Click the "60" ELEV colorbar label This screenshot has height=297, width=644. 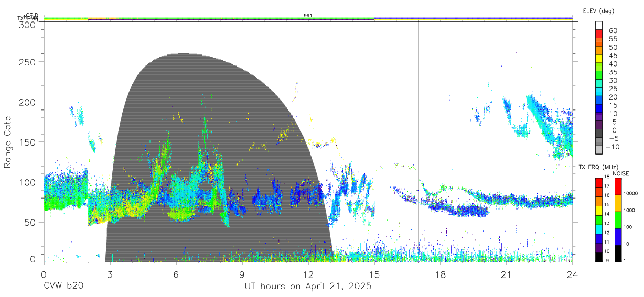click(x=613, y=30)
